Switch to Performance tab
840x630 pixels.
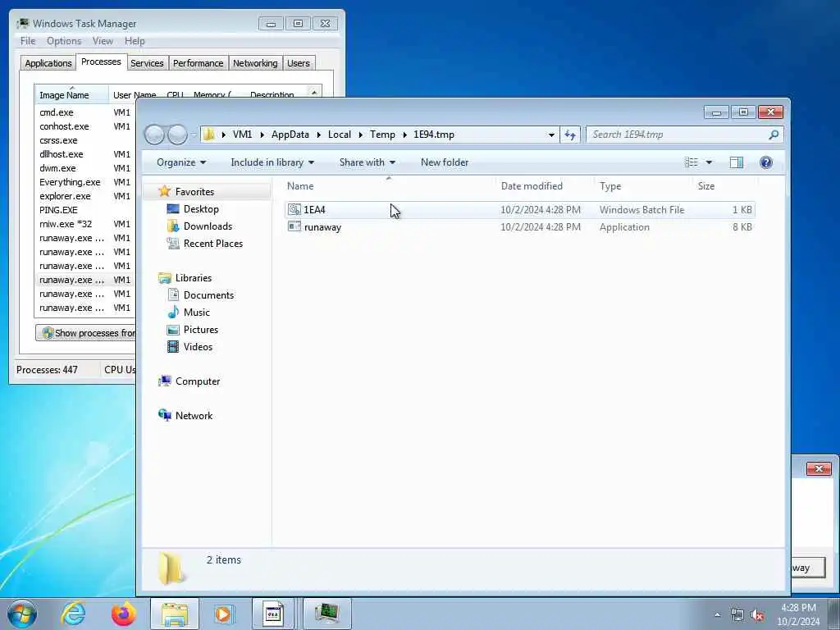(198, 63)
